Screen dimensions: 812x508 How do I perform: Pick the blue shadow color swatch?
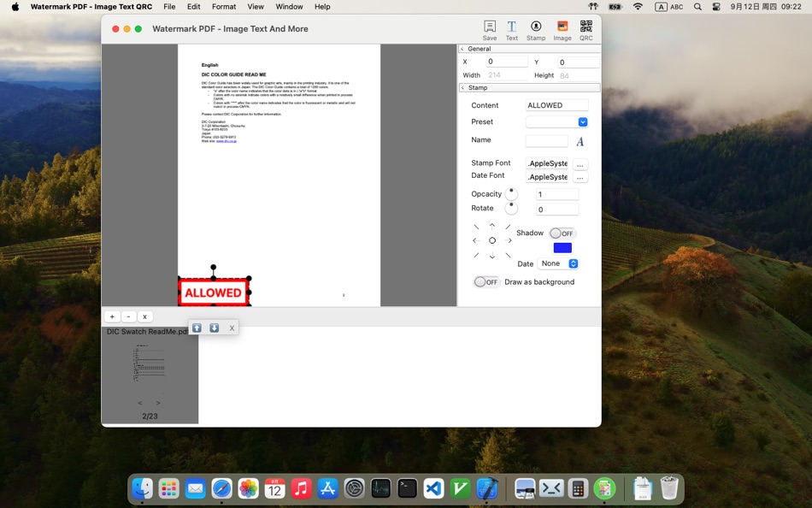pyautogui.click(x=562, y=247)
